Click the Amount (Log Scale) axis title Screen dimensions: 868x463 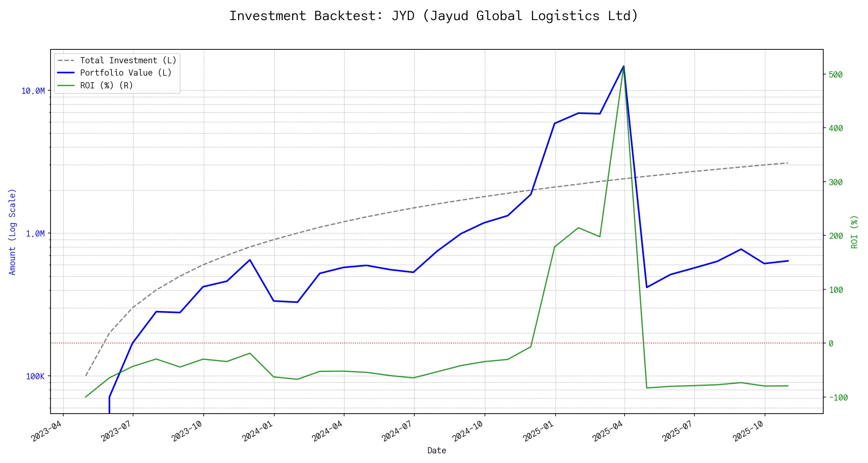[12, 232]
